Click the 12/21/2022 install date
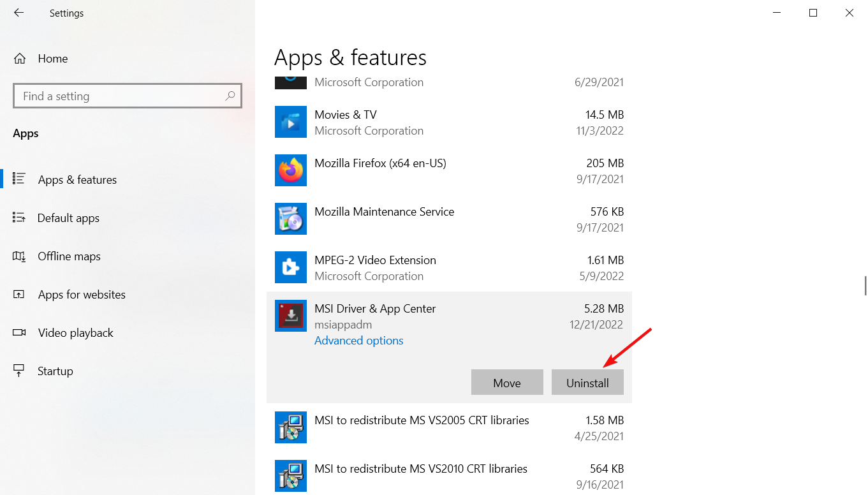 click(x=596, y=325)
